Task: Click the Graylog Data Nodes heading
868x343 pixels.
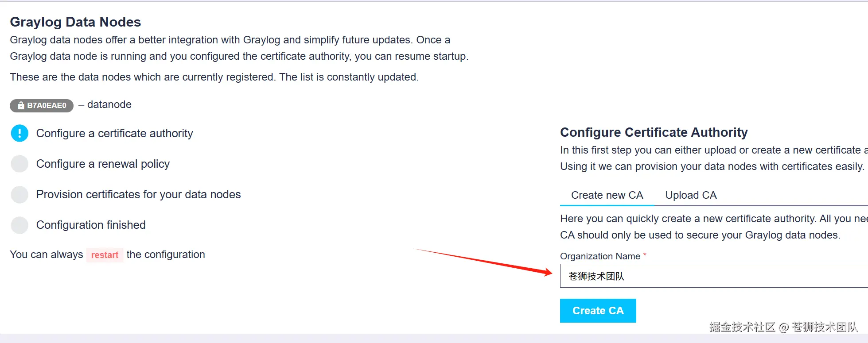Action: pyautogui.click(x=75, y=22)
